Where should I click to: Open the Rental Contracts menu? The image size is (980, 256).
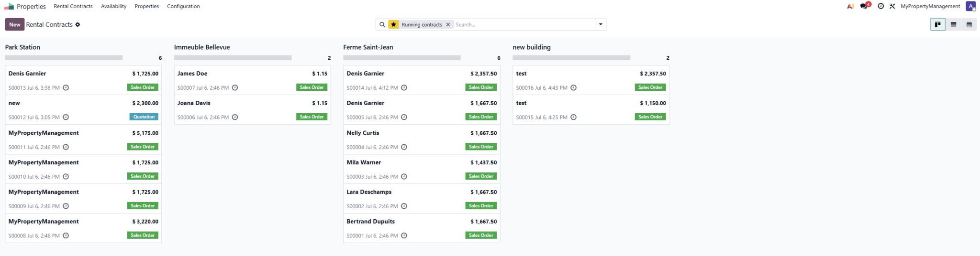tap(73, 6)
